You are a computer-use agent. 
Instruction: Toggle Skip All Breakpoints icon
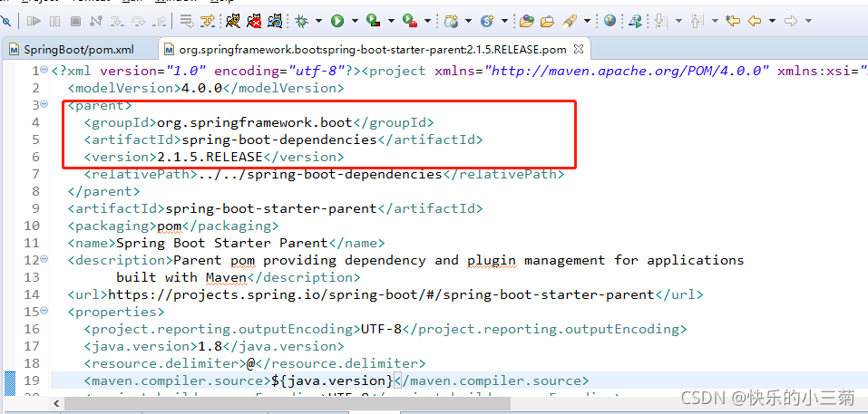pyautogui.click(x=5, y=21)
